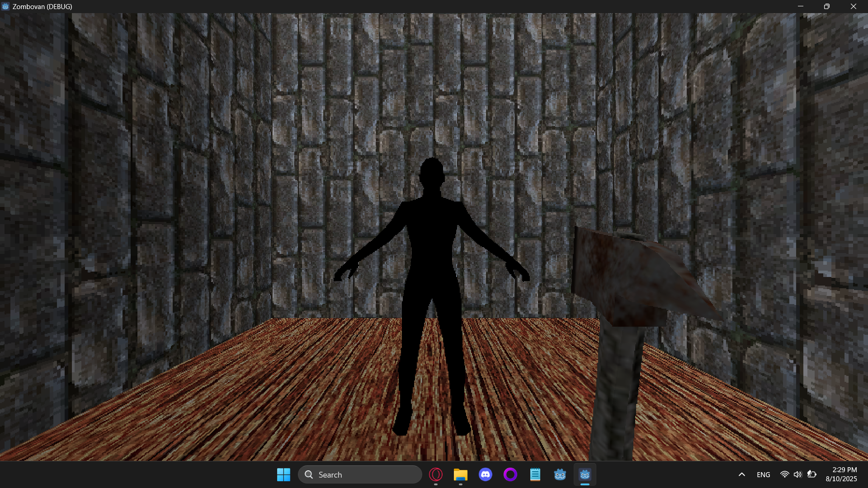Open File Explorer from the taskbar
Screen dimensions: 868x488
[460, 474]
